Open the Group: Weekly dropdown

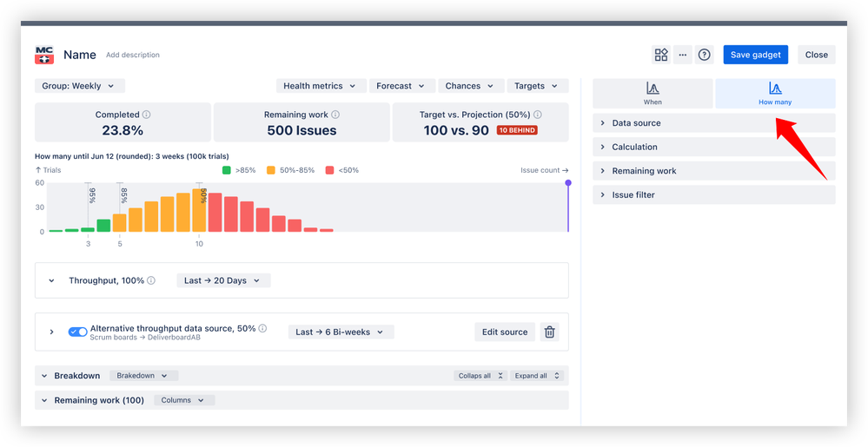pos(80,86)
